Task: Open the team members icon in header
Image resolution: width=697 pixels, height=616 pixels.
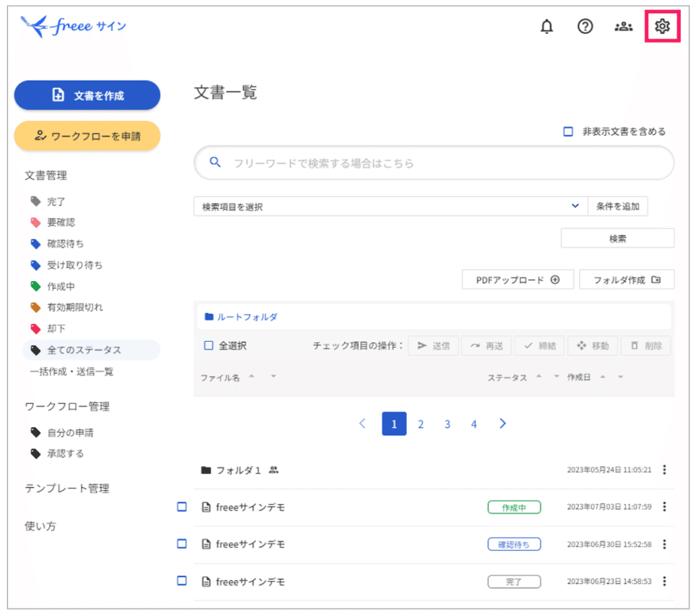Action: pos(624,27)
